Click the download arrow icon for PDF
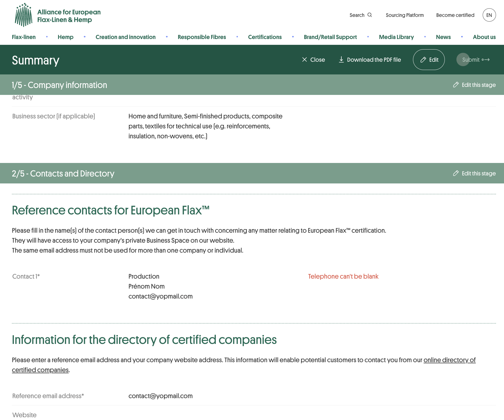504x420 pixels. [x=341, y=60]
